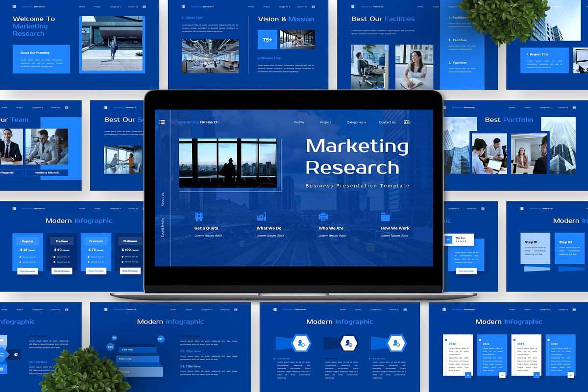Select Service Here 01 bullet in the Regular plan
The width and height of the screenshot is (588, 392).
coord(21,257)
